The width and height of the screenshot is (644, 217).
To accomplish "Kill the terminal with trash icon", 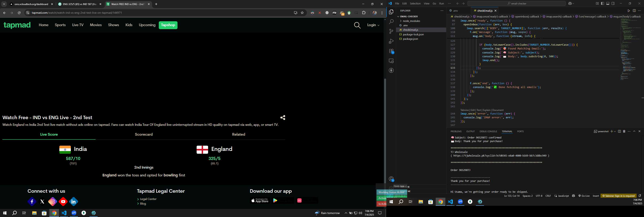I will (x=624, y=131).
